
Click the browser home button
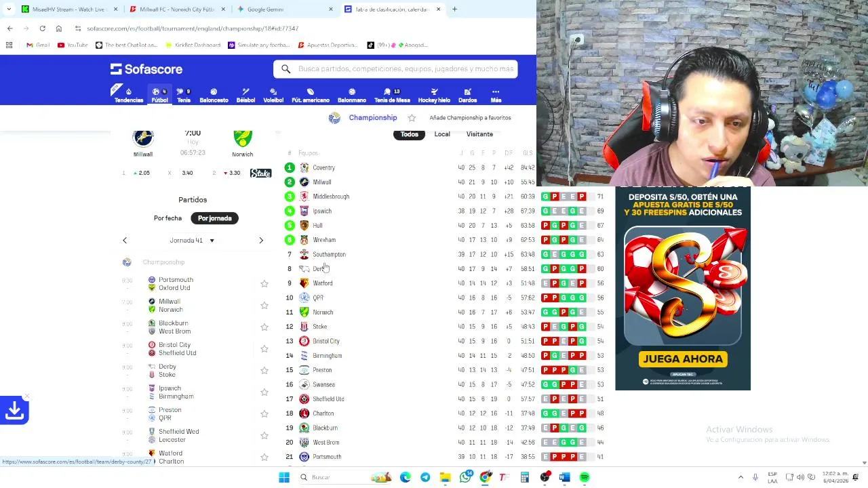pyautogui.click(x=59, y=28)
